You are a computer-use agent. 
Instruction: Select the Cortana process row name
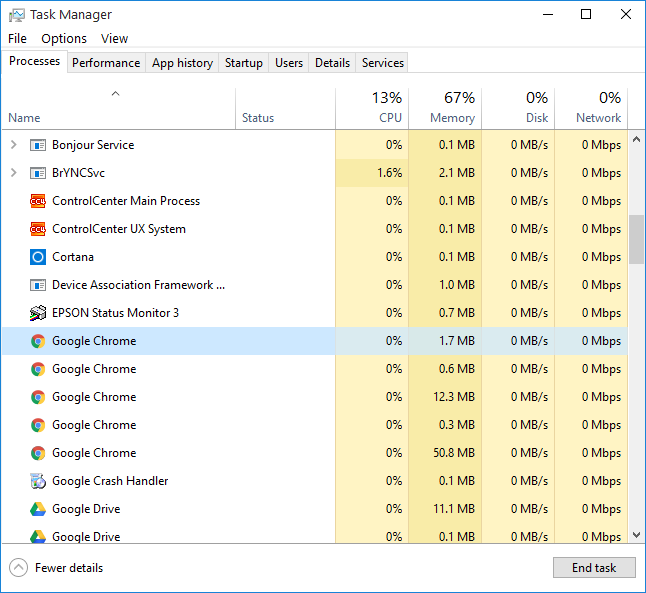point(73,257)
